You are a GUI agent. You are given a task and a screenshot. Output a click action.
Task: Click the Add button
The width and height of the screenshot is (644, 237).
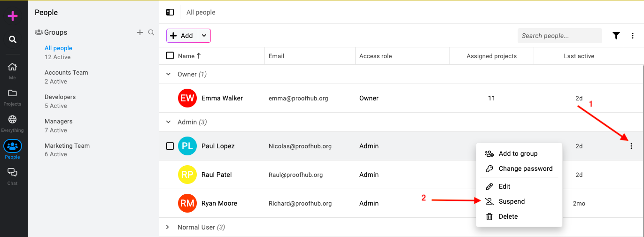tap(182, 36)
